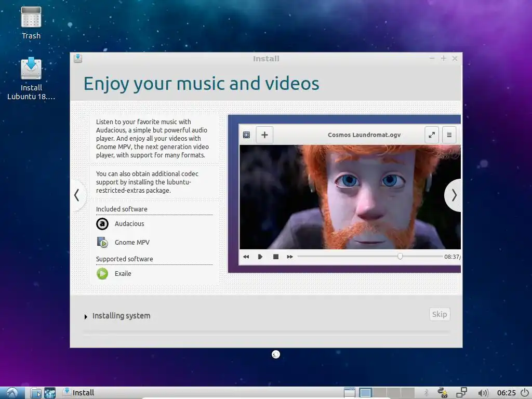
Task: Open the hamburger menu in video player
Action: tap(449, 135)
